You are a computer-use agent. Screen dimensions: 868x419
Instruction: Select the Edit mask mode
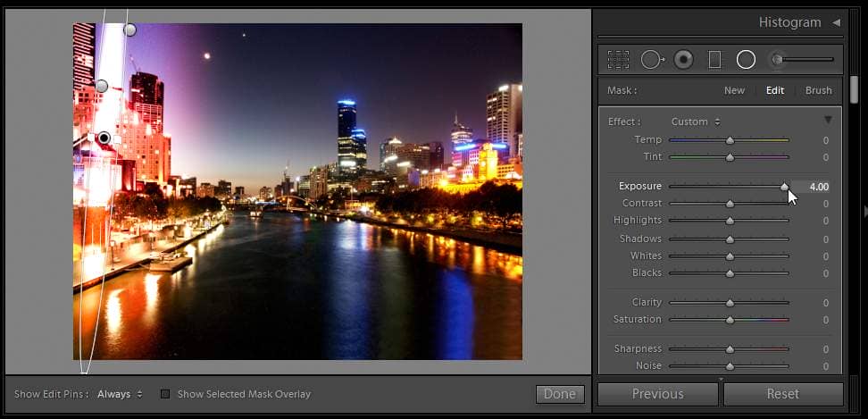click(x=774, y=90)
